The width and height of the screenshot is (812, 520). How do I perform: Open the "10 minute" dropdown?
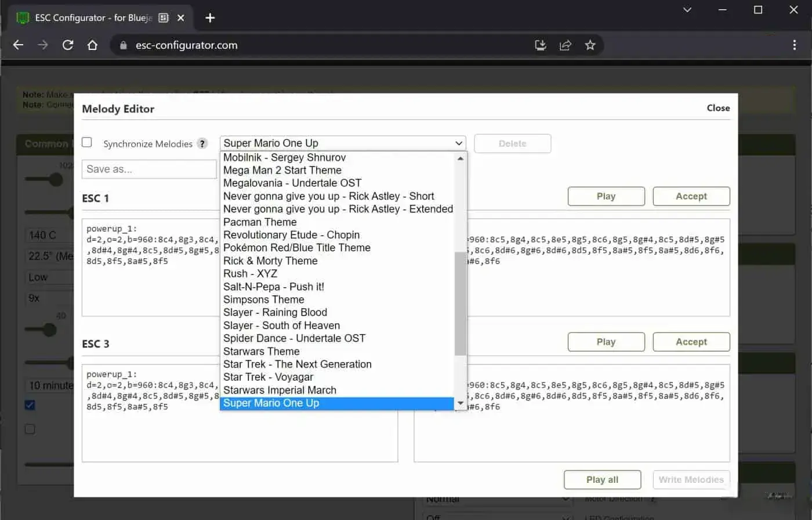50,385
